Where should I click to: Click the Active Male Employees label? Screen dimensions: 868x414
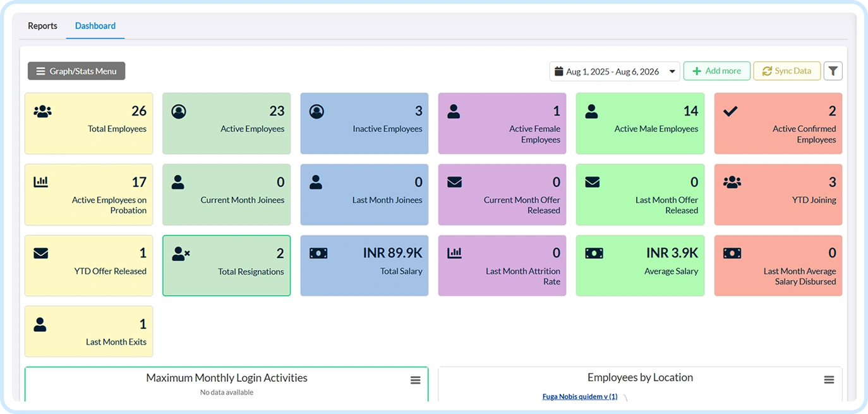tap(656, 129)
